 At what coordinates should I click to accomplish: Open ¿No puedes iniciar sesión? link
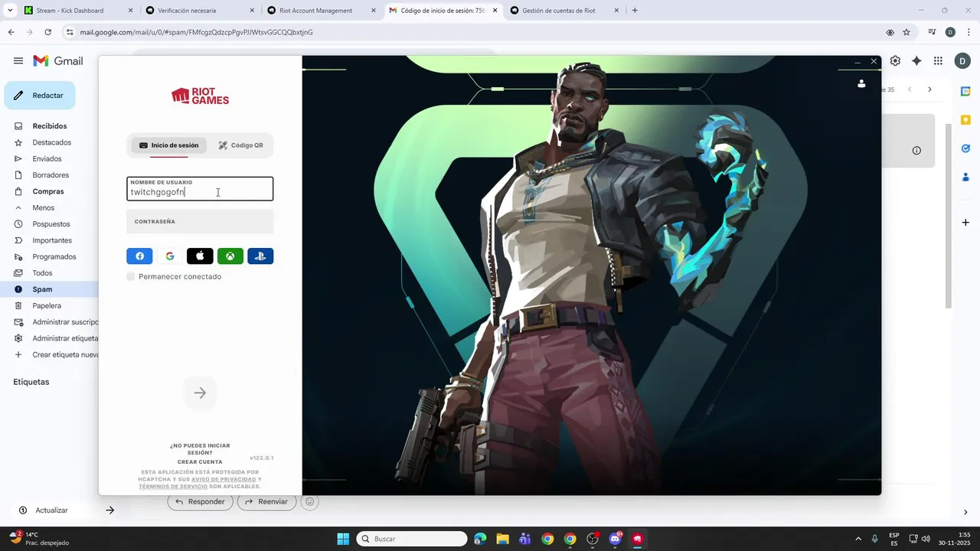click(200, 449)
